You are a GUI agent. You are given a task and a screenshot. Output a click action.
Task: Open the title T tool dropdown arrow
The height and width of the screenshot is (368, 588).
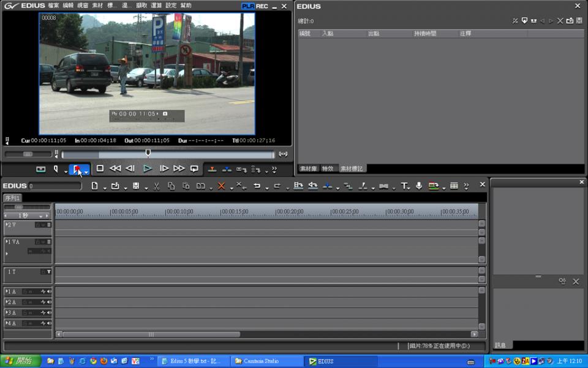[410, 188]
